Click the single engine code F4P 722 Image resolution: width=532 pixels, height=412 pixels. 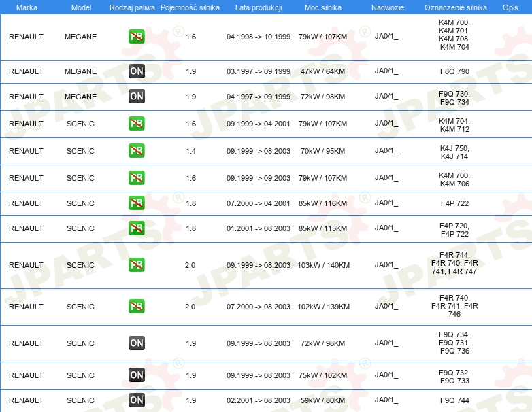[x=454, y=203]
